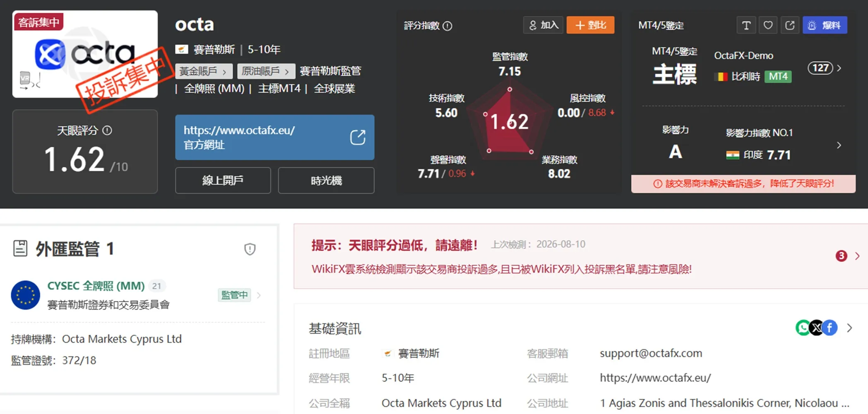868x414 pixels.
Task: Click the 時光機 button
Action: (326, 180)
